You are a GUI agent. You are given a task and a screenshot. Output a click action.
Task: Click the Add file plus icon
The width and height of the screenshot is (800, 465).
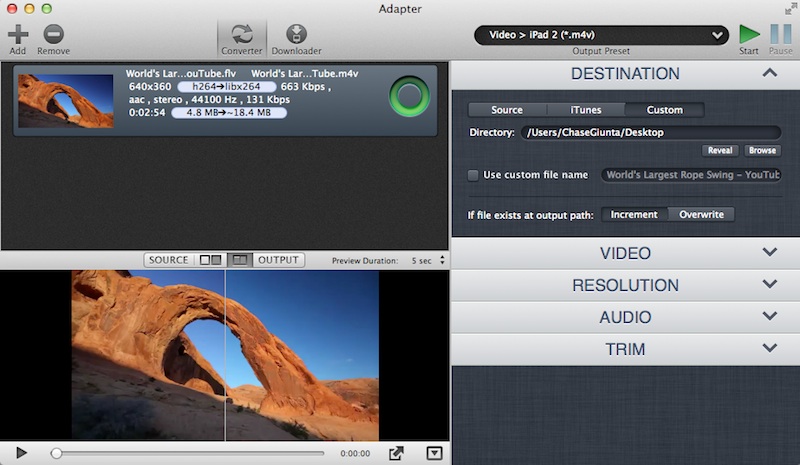pos(17,33)
